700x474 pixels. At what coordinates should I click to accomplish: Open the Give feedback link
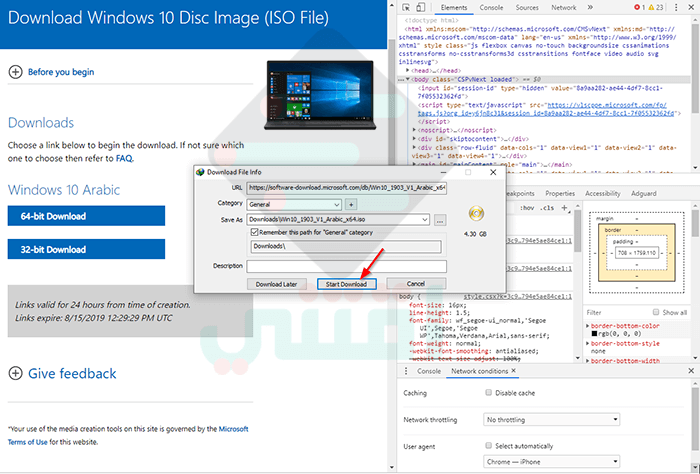(x=72, y=373)
